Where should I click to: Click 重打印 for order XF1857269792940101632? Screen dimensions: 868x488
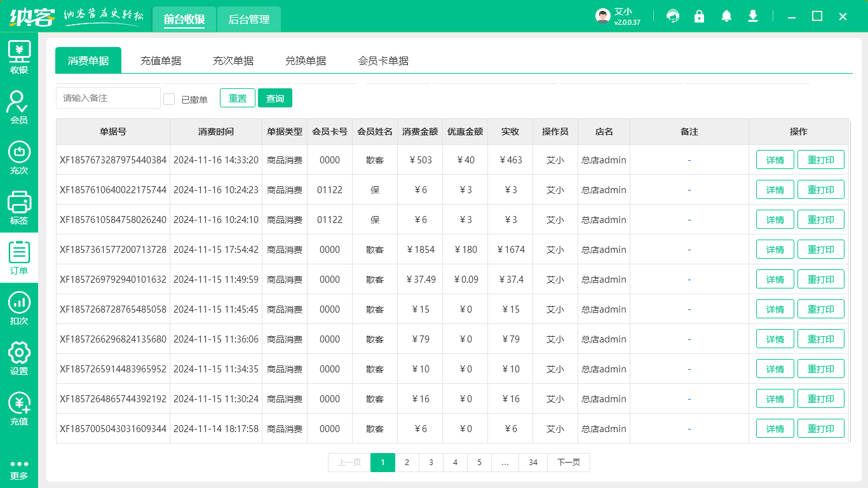(821, 280)
